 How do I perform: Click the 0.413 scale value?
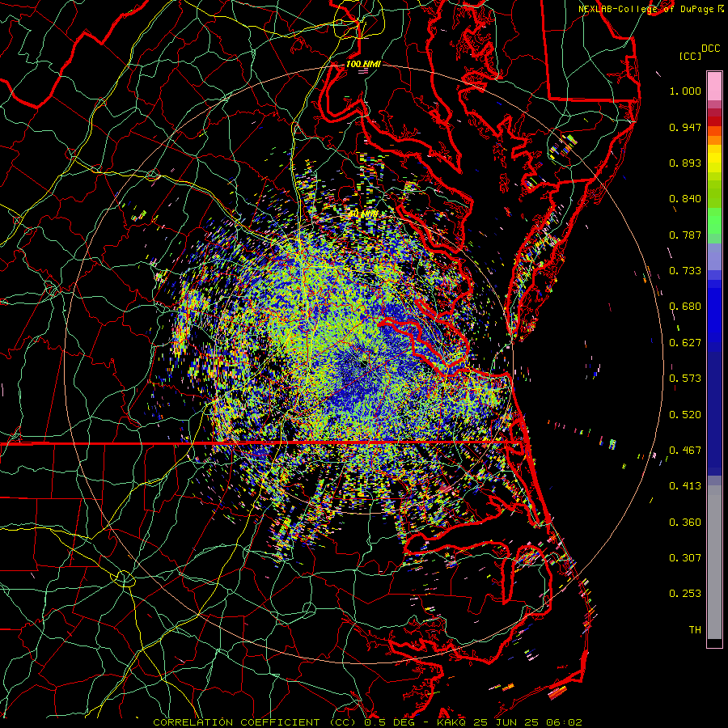tap(685, 486)
